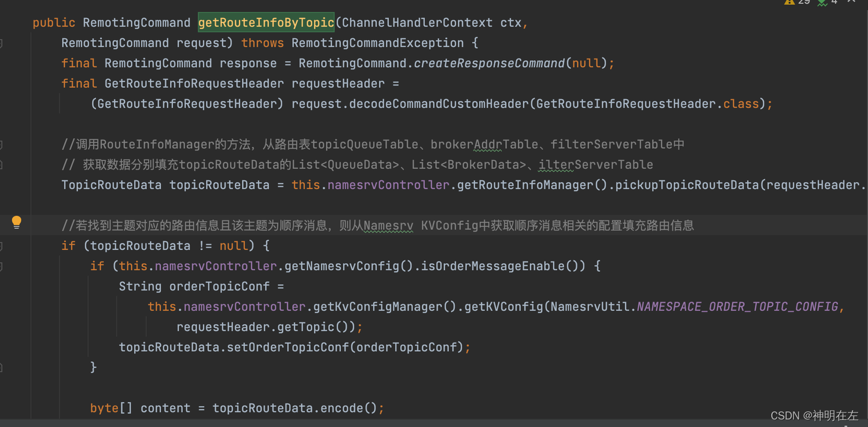The image size is (868, 427).
Task: Collapse the fold marker beside the isOrderMessageEnable if-statement
Action: pos(2,266)
